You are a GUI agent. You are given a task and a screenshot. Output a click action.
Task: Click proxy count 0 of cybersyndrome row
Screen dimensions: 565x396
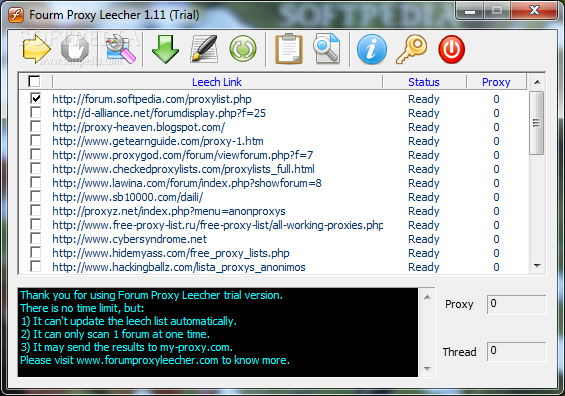(496, 239)
